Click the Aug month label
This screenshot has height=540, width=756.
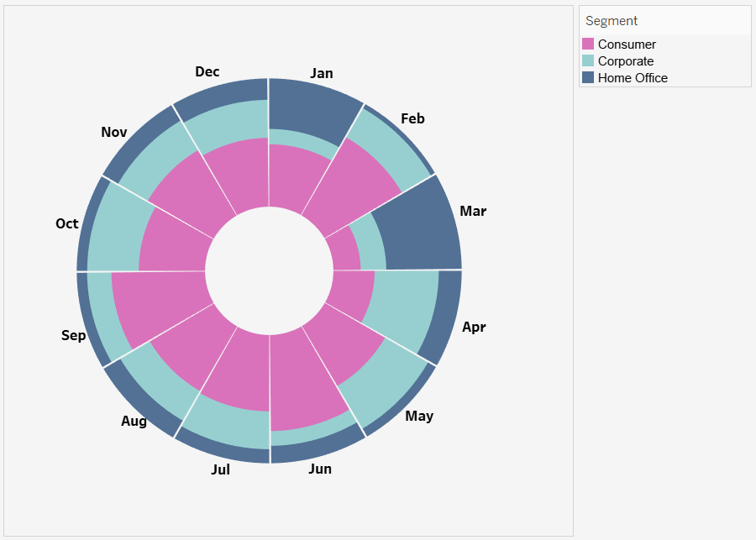pos(134,421)
